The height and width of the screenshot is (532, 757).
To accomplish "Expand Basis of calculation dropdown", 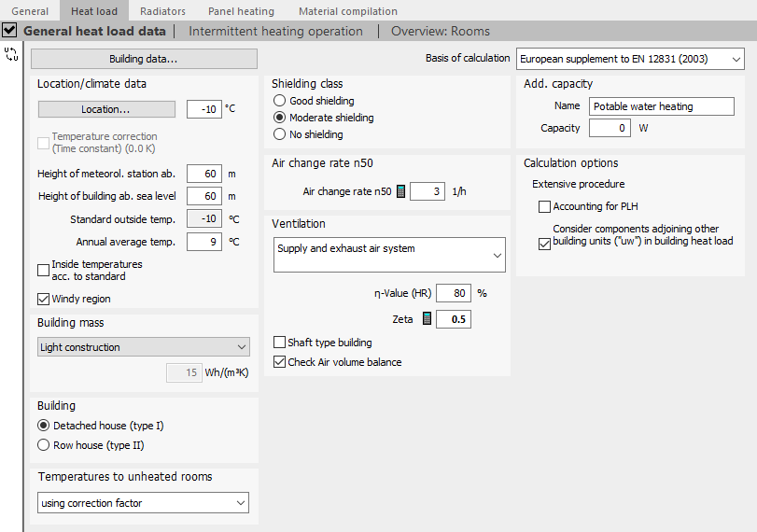I will pyautogui.click(x=630, y=59).
